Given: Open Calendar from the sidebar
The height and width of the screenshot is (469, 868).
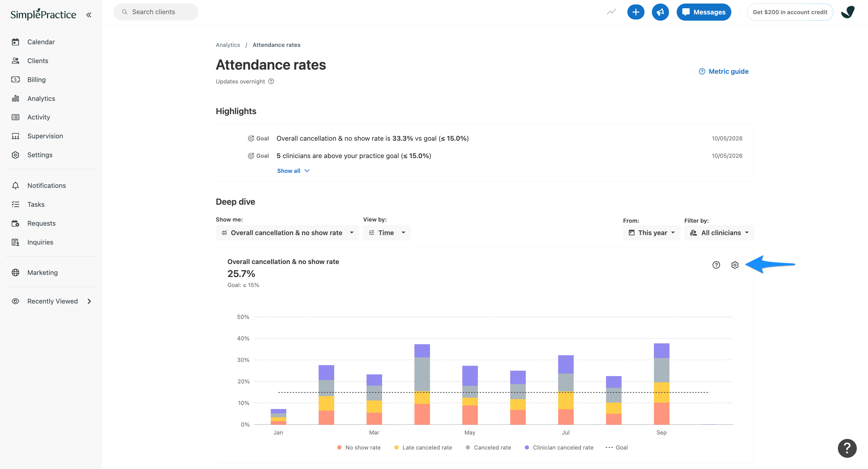Looking at the screenshot, I should pos(41,42).
